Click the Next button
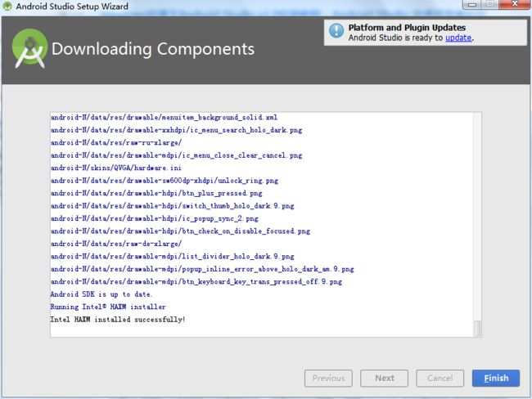Image resolution: width=532 pixels, height=399 pixels. coord(384,378)
